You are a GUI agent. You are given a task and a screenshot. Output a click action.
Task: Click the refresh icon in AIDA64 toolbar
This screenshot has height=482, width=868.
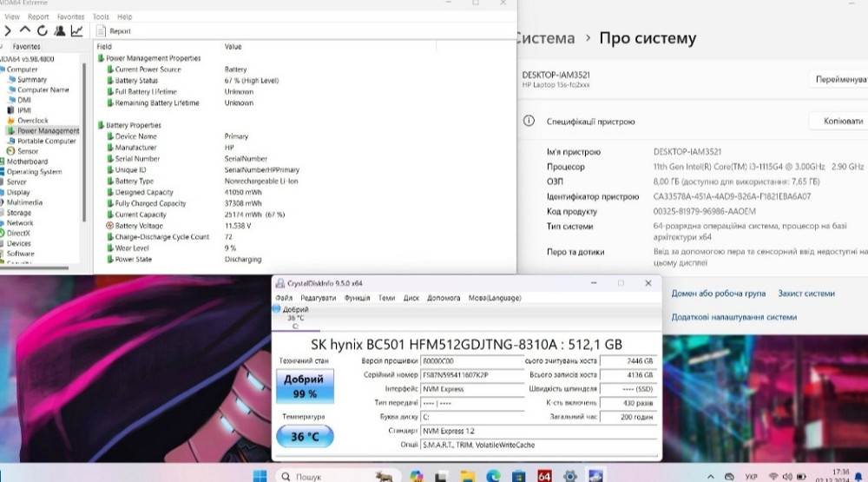(x=42, y=31)
